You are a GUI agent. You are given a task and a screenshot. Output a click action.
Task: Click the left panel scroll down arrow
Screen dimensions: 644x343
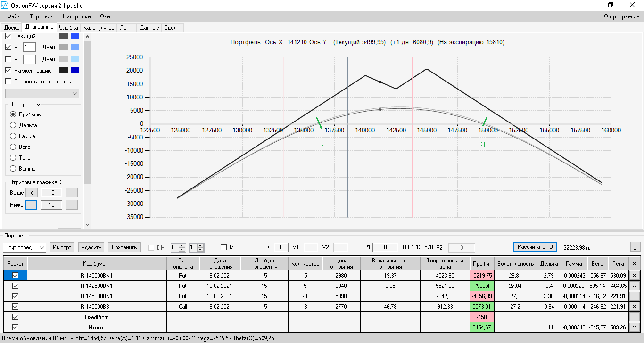point(87,224)
